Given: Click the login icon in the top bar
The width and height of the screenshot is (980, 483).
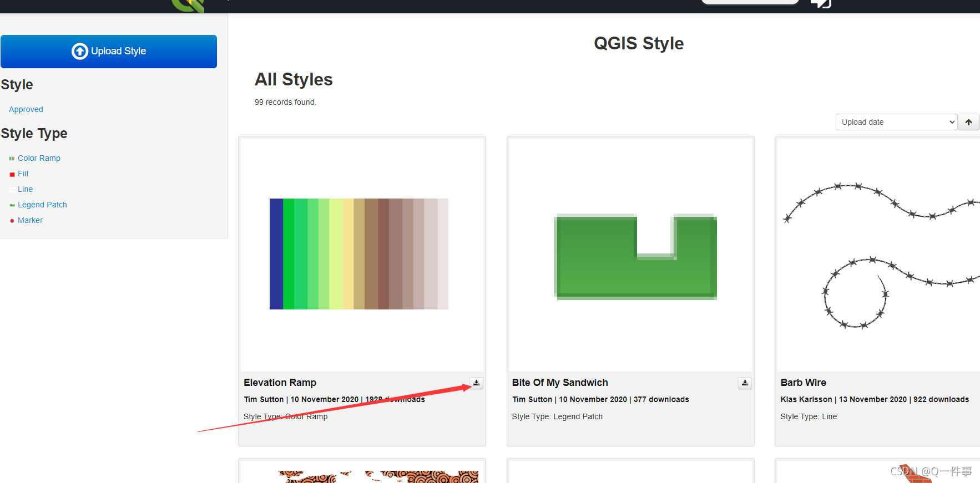Looking at the screenshot, I should click(821, 3).
